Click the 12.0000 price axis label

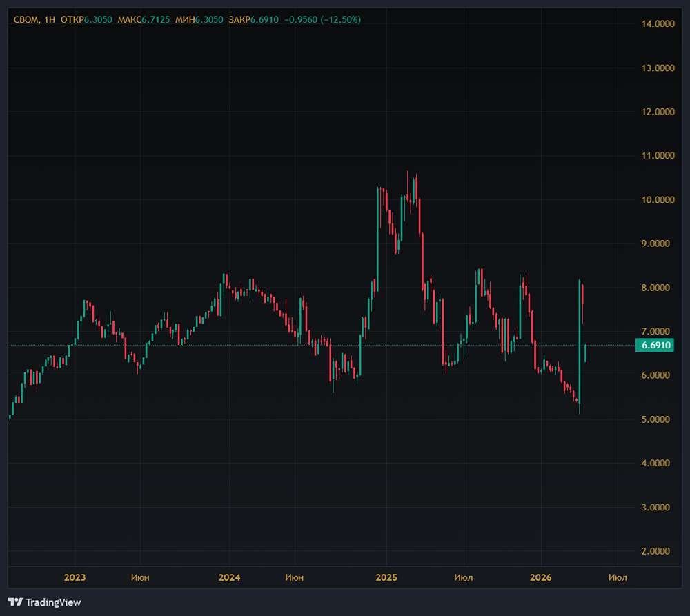[658, 112]
